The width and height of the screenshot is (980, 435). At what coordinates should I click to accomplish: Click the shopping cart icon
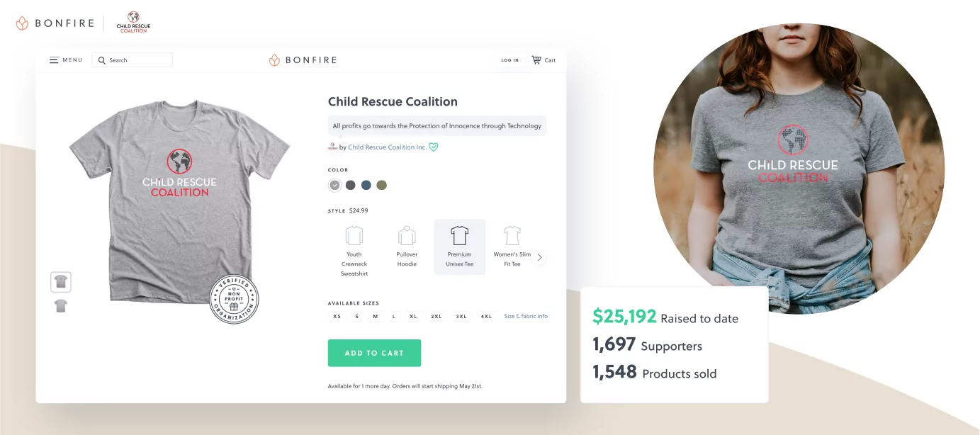pyautogui.click(x=536, y=60)
